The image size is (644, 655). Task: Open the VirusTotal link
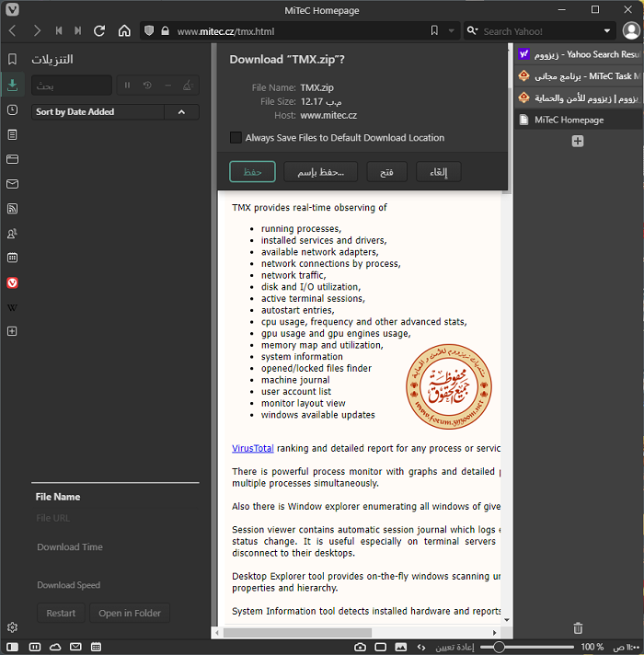point(253,448)
